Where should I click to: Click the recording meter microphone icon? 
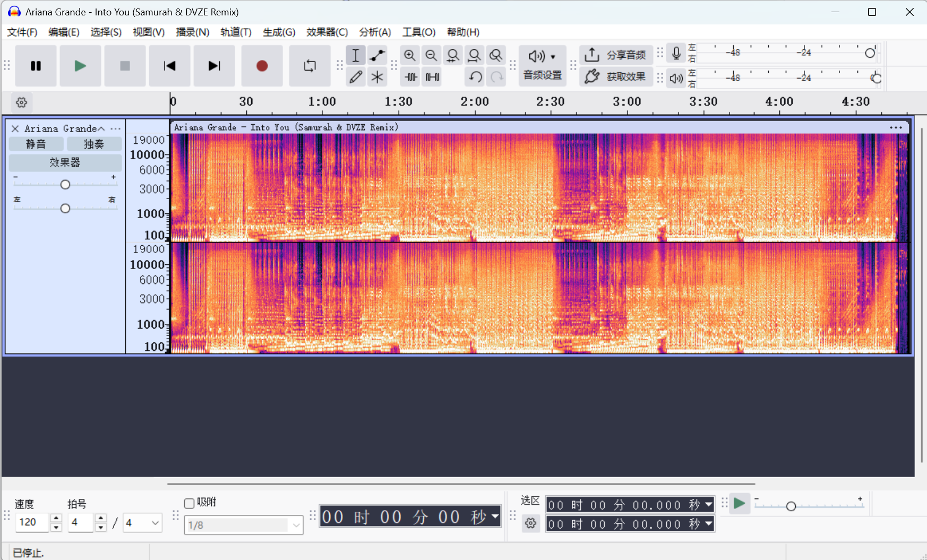(676, 53)
